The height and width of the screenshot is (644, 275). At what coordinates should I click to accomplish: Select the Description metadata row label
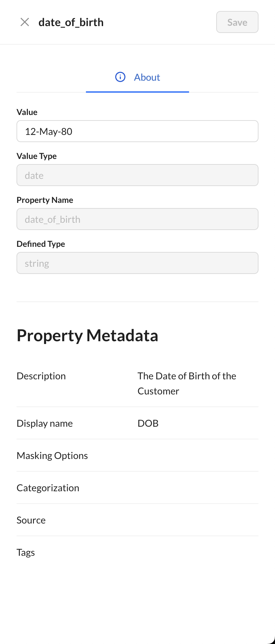click(41, 376)
